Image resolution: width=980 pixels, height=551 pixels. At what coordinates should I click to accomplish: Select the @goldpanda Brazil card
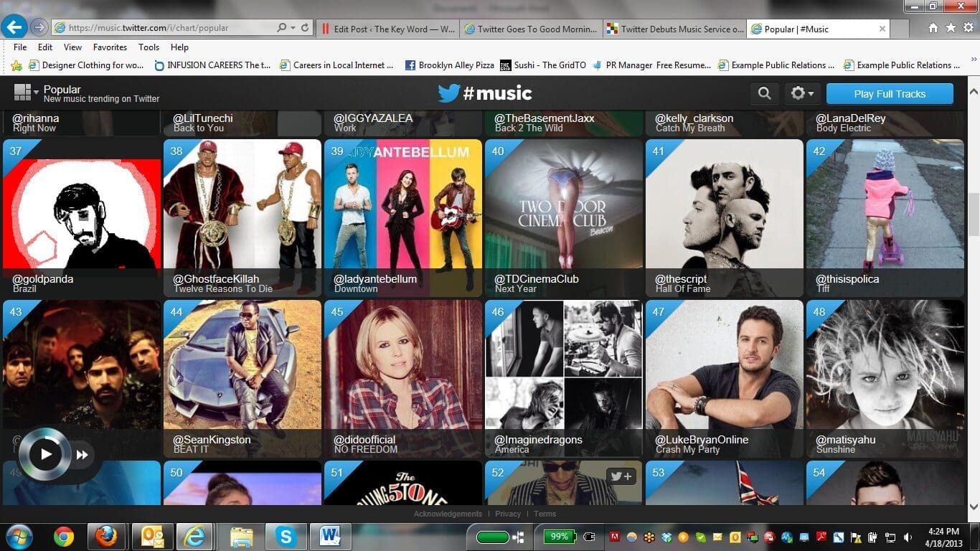[x=82, y=218]
